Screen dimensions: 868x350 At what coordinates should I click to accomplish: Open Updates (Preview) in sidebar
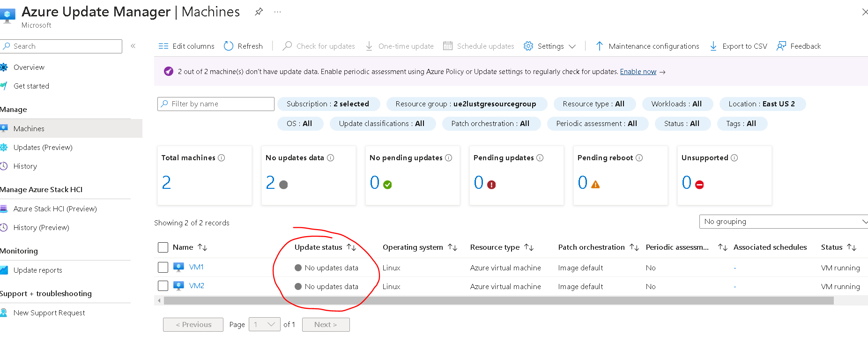point(43,148)
